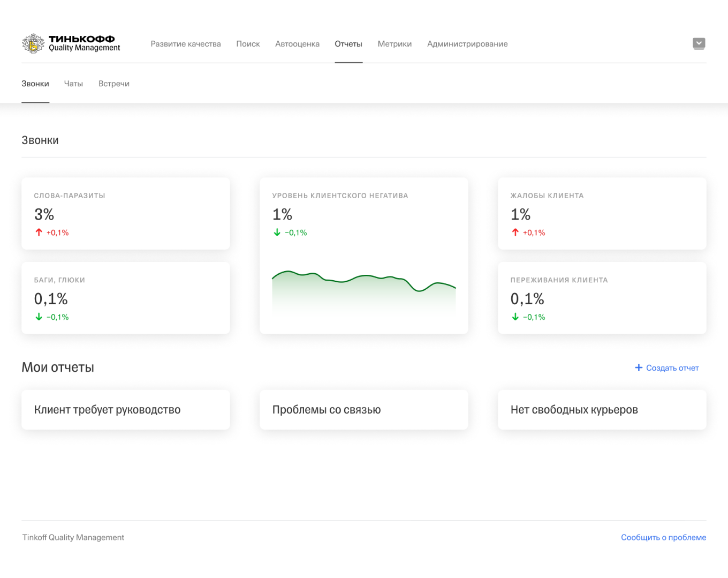This screenshot has width=728, height=578.
Task: Open the report Клиент требует руководство
Action: 125,409
